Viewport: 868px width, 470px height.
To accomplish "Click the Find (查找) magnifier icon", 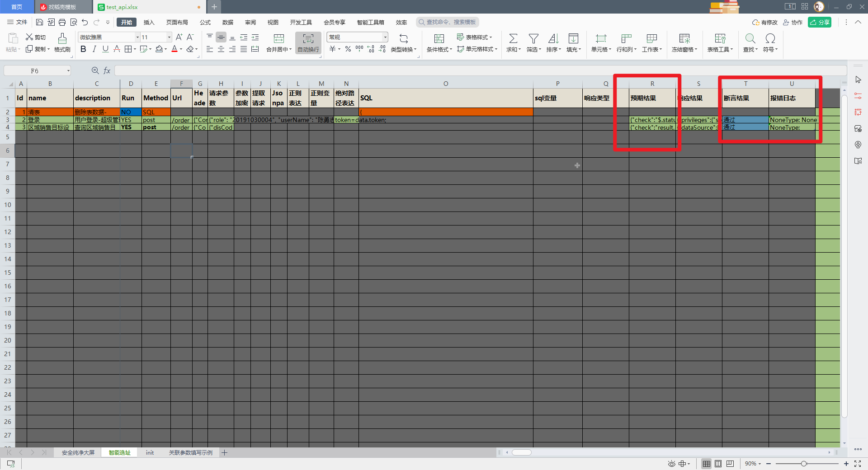I will tap(750, 38).
